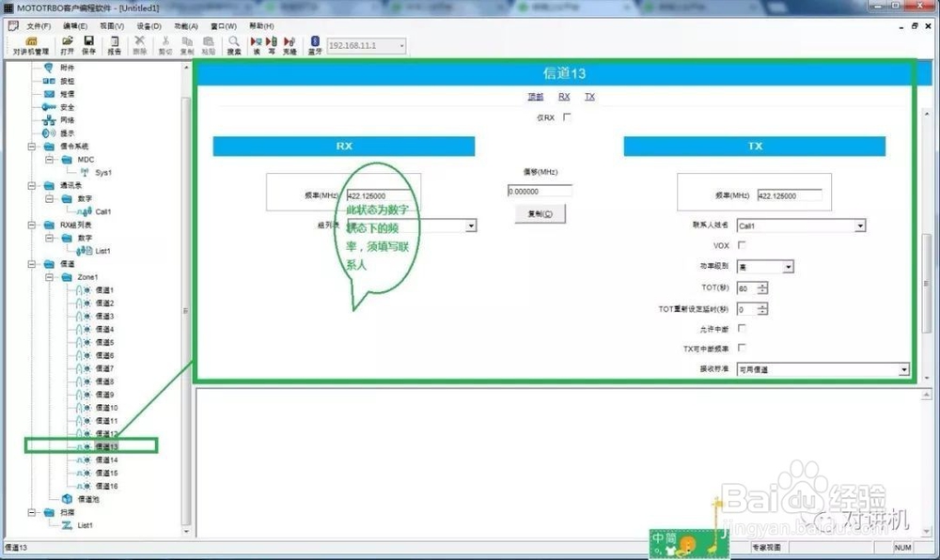Screen dimensions: 940x560
Task: Click the 保存 save disk icon
Action: click(88, 45)
